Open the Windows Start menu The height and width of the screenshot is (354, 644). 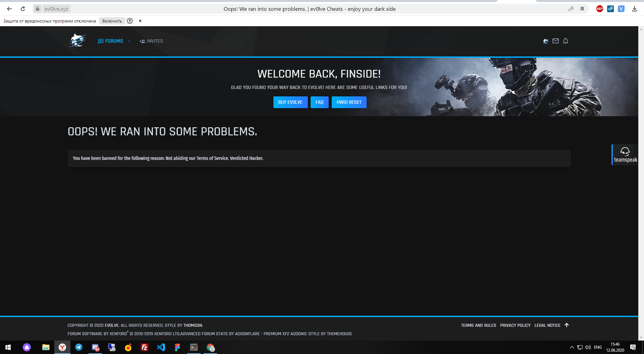tap(8, 347)
